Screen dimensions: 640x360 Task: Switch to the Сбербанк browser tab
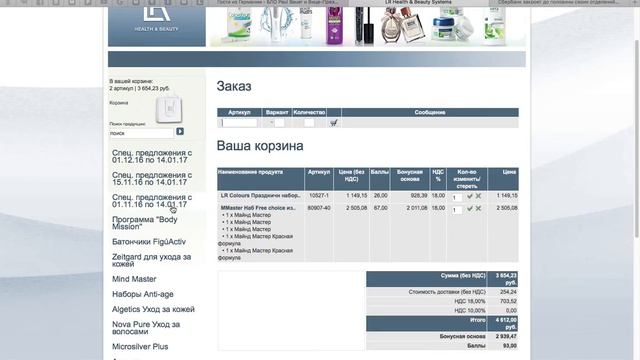tap(558, 2)
